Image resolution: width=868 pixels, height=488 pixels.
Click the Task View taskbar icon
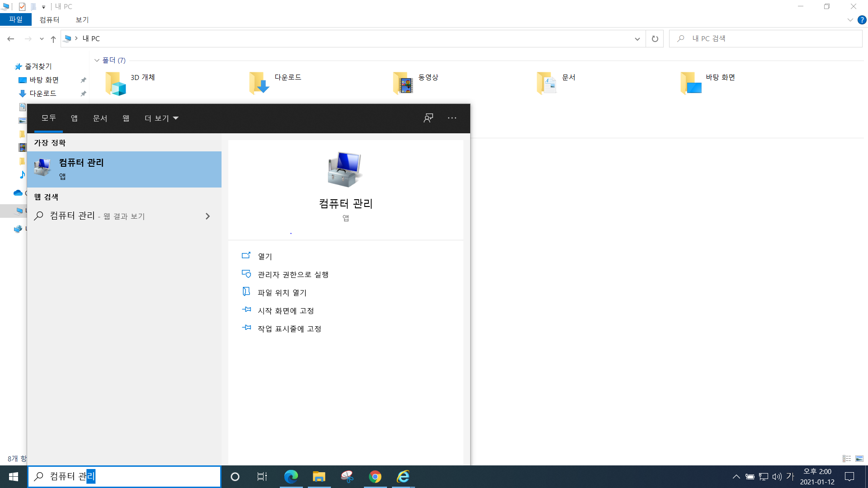coord(262,476)
